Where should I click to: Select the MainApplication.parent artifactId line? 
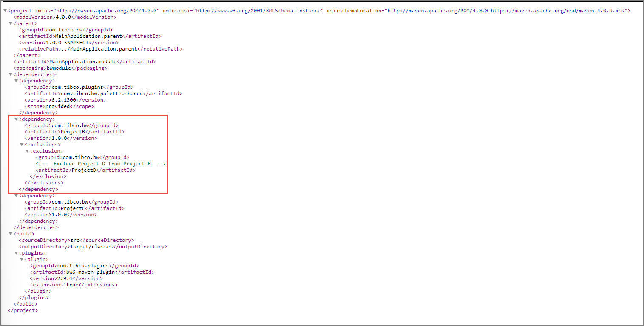[x=90, y=36]
